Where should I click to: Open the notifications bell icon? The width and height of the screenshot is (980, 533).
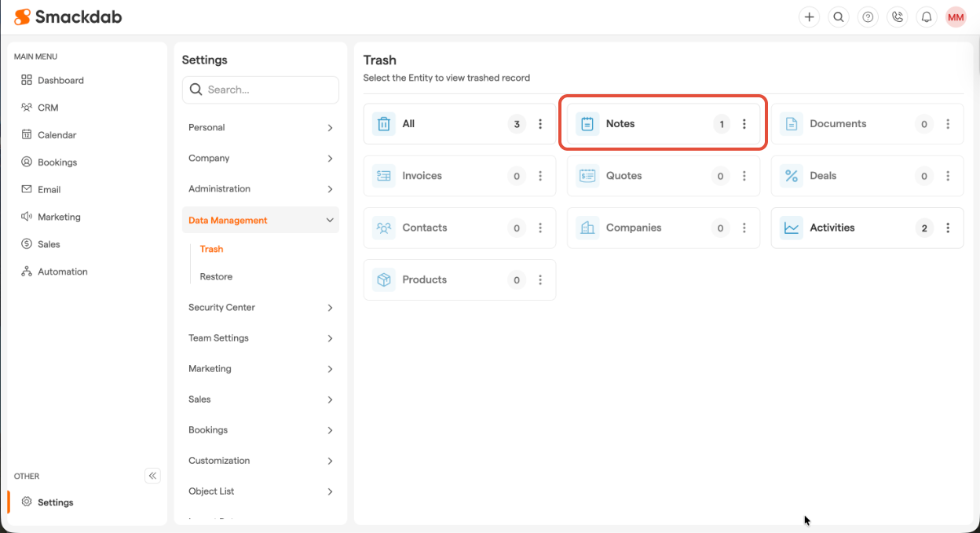(x=927, y=17)
